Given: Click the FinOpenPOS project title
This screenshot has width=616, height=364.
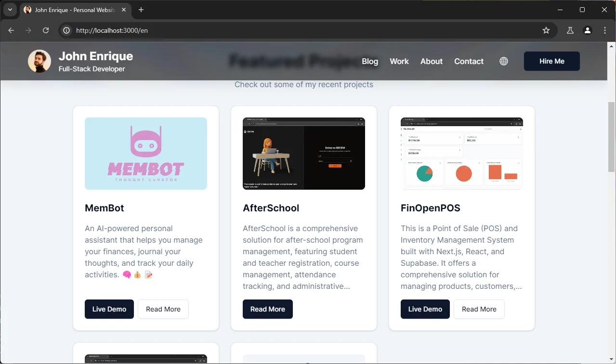Looking at the screenshot, I should 431,208.
